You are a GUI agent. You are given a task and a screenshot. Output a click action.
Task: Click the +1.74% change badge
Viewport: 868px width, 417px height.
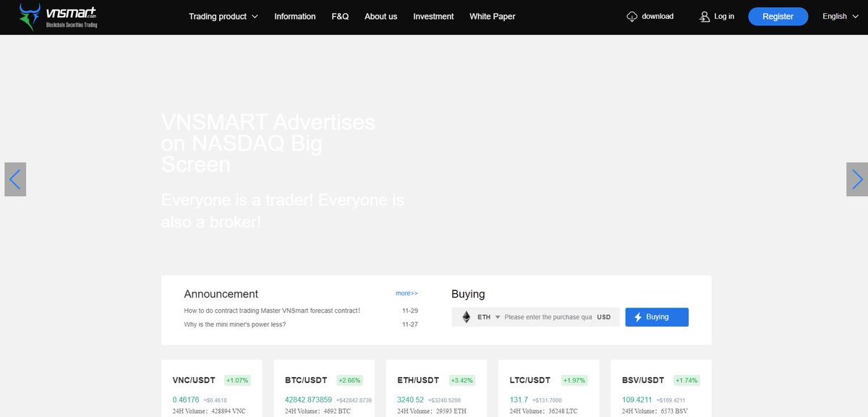(x=686, y=380)
